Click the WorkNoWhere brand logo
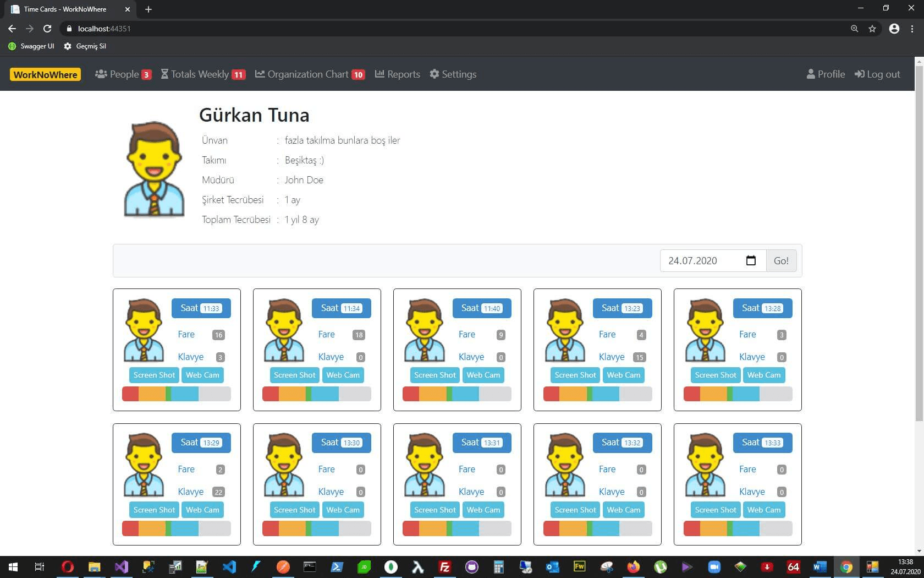The height and width of the screenshot is (578, 924). coord(45,74)
